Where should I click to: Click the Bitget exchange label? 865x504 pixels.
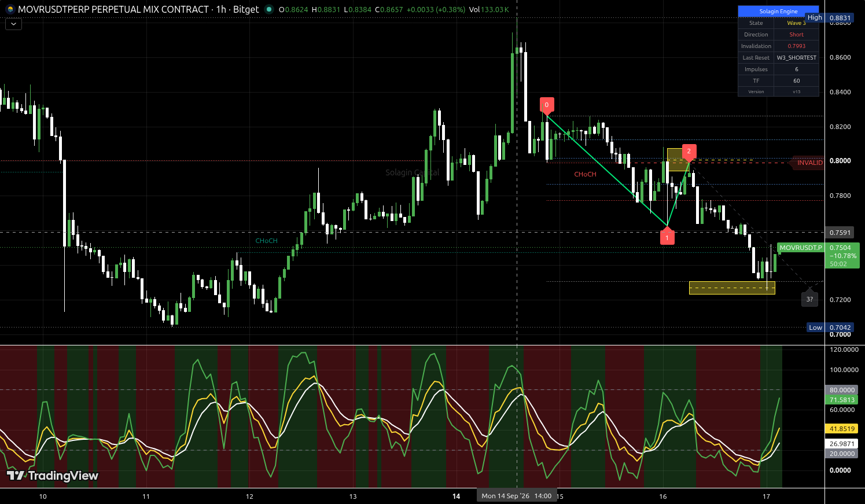[x=246, y=9]
